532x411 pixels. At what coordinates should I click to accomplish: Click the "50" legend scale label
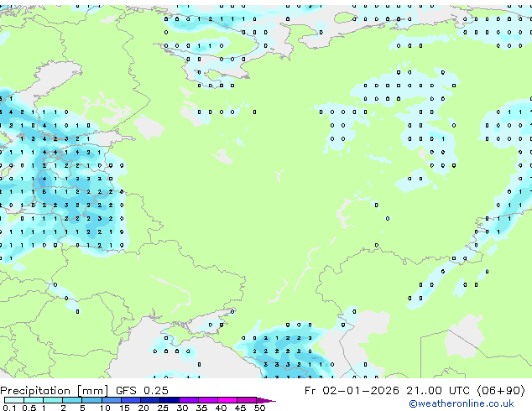pos(259,408)
